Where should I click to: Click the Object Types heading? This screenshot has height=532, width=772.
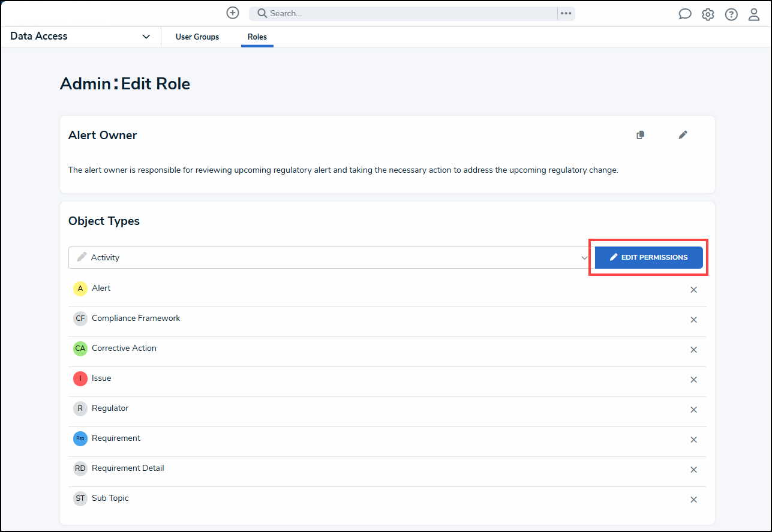[x=104, y=221]
